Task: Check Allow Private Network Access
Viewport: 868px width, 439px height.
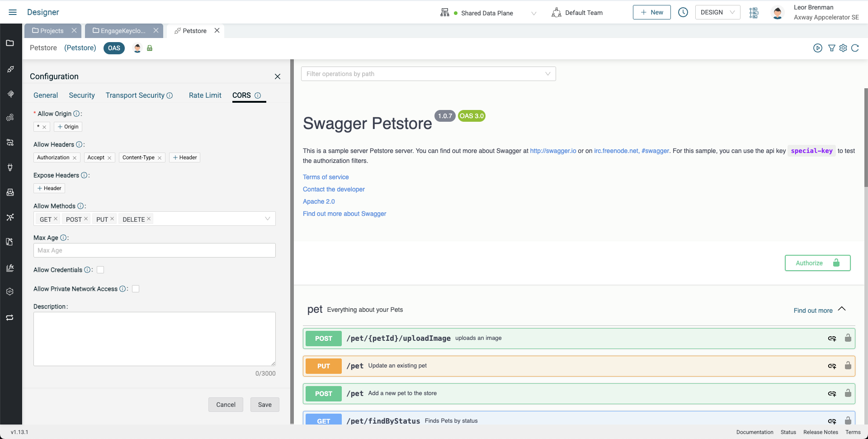Action: (x=136, y=289)
